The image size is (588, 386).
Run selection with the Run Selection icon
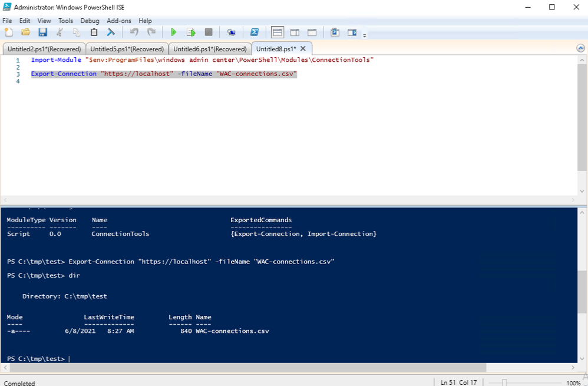click(x=191, y=32)
